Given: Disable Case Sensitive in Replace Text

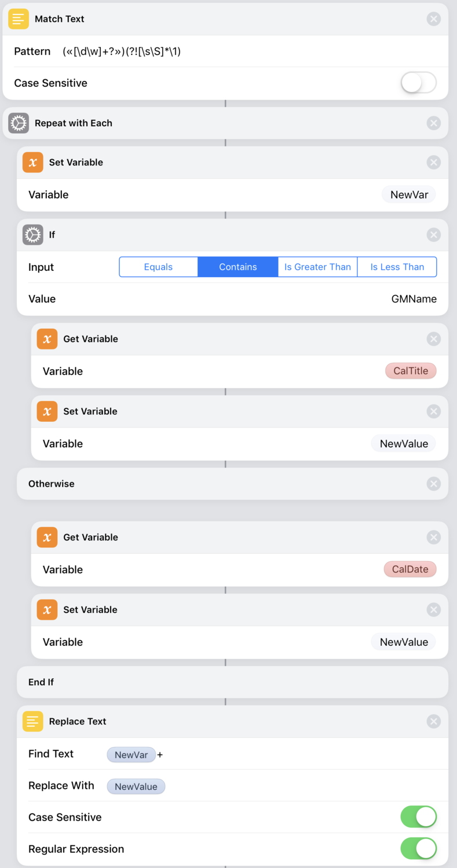Looking at the screenshot, I should coord(418,817).
